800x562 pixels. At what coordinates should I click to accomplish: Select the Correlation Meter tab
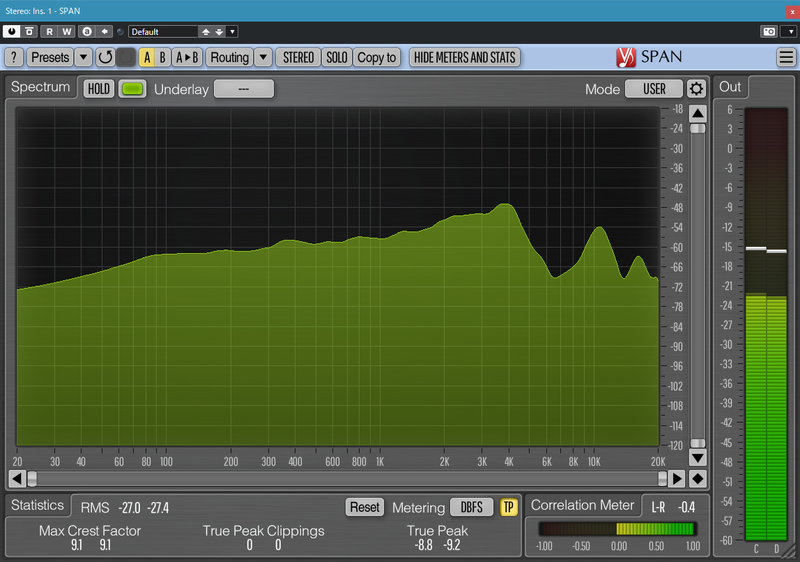pos(582,505)
